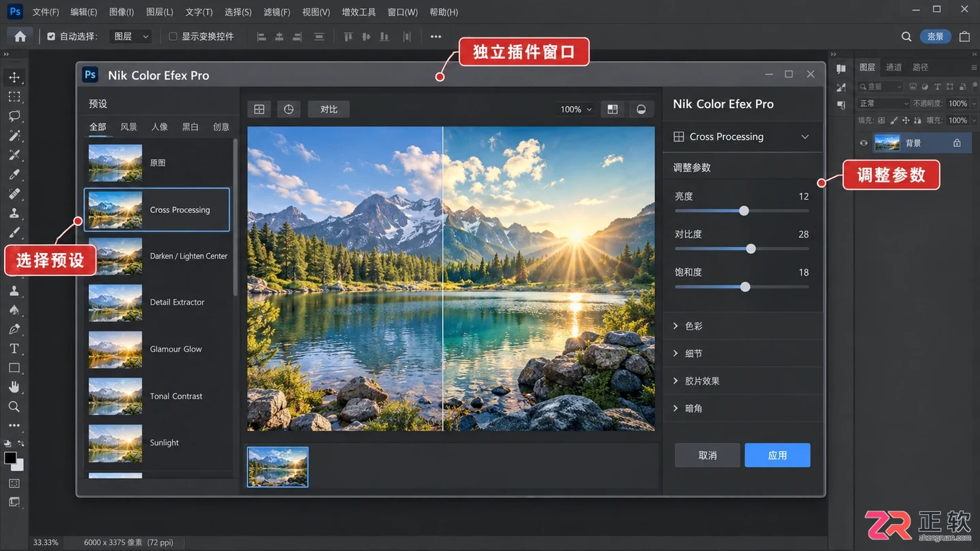The height and width of the screenshot is (551, 980).
Task: Select the Rectangle shape tool
Action: pos(14,368)
